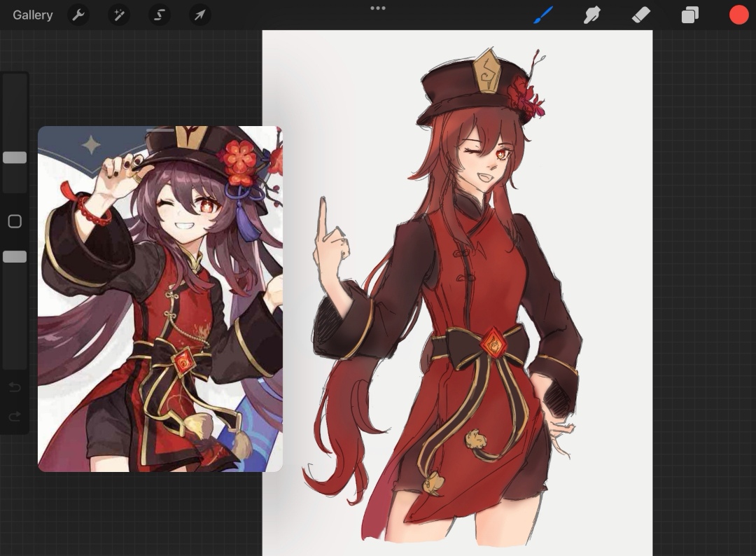The width and height of the screenshot is (756, 556).
Task: Open the Actions wrench menu
Action: tap(78, 15)
